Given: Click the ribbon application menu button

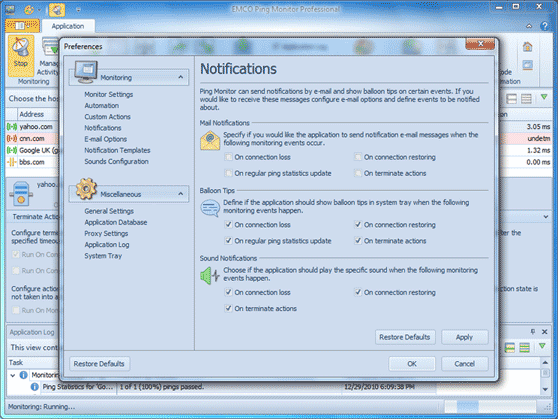Looking at the screenshot, I should coord(22,26).
